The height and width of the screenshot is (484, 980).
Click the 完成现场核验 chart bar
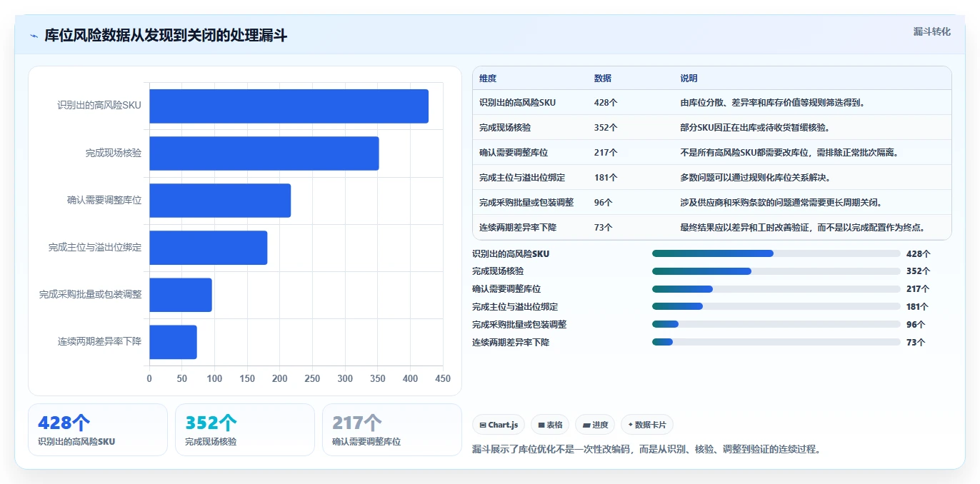pos(264,153)
